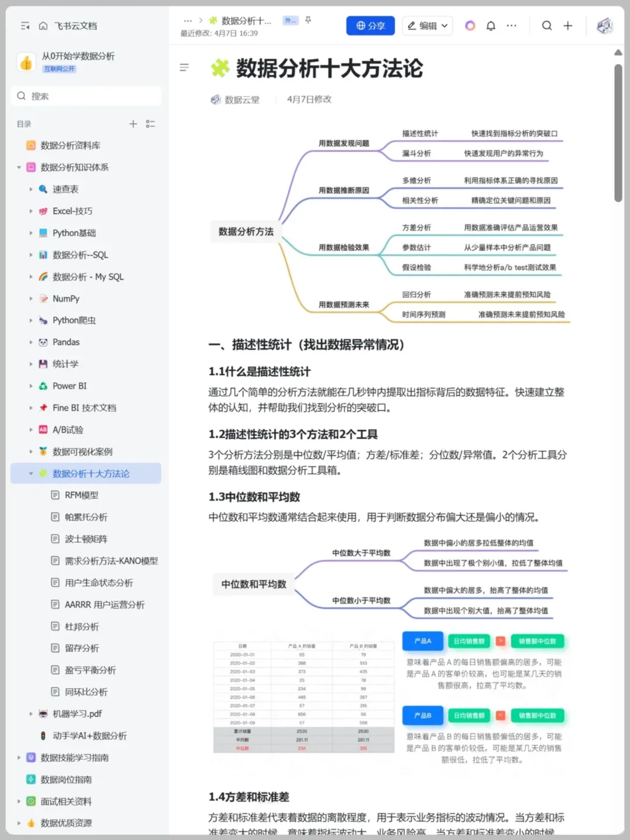Click the 搜索 search input field
The width and height of the screenshot is (630, 840).
[86, 96]
